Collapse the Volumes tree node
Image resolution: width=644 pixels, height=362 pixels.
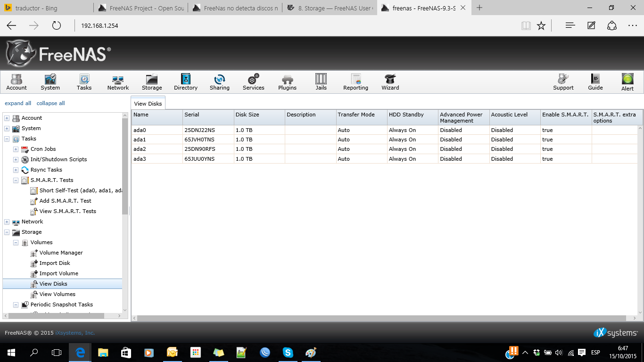16,242
